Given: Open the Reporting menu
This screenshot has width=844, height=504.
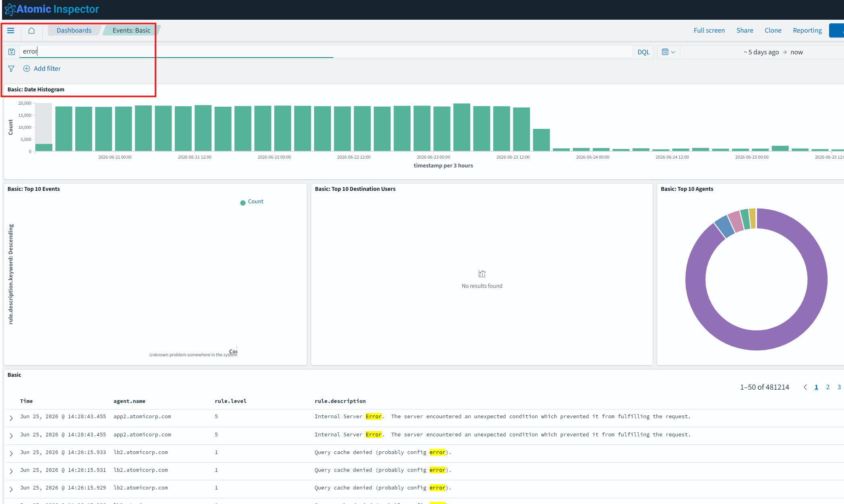Looking at the screenshot, I should coord(807,31).
